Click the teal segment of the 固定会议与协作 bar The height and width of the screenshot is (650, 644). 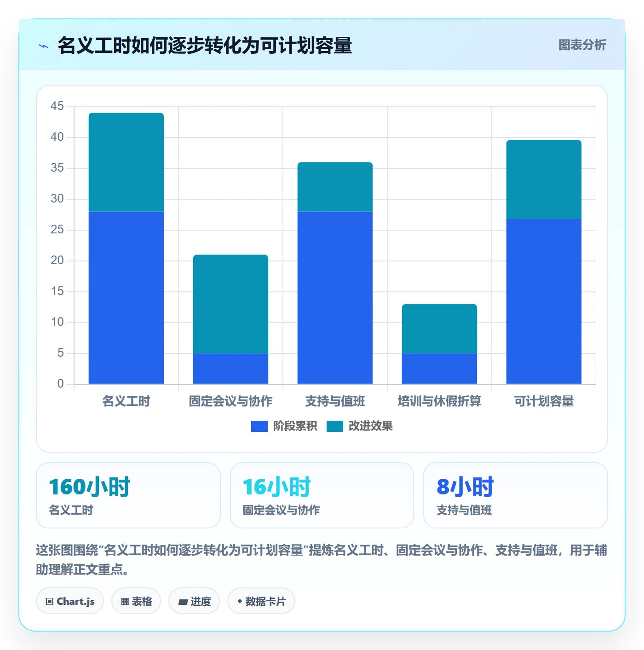point(230,304)
